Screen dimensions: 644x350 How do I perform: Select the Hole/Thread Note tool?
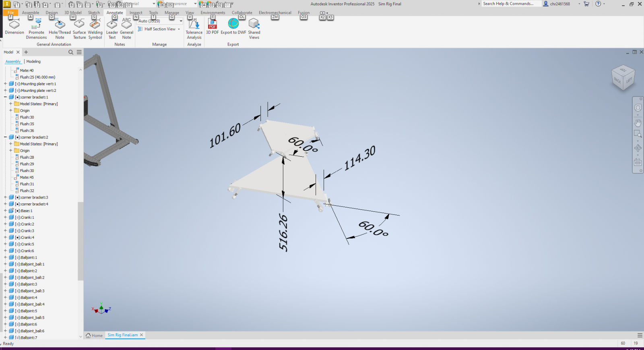tap(60, 25)
